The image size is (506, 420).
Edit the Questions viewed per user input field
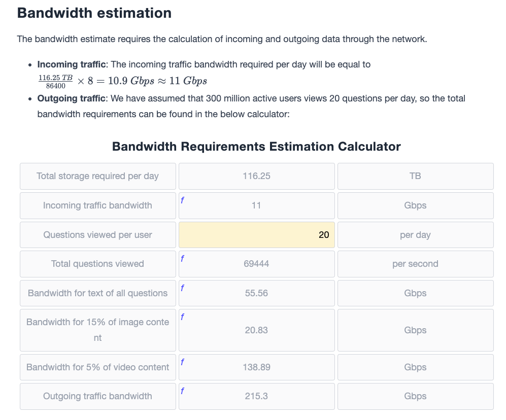point(256,235)
